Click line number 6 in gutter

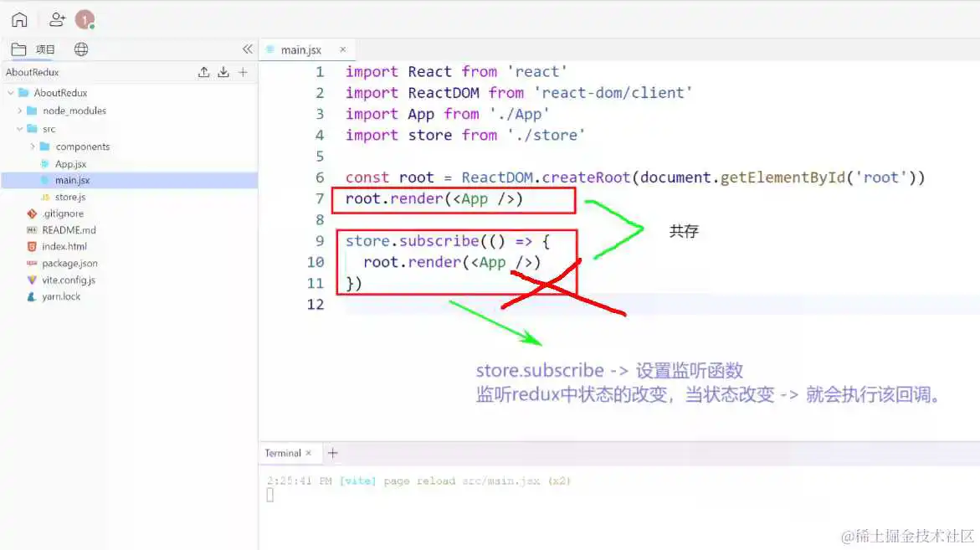point(320,177)
